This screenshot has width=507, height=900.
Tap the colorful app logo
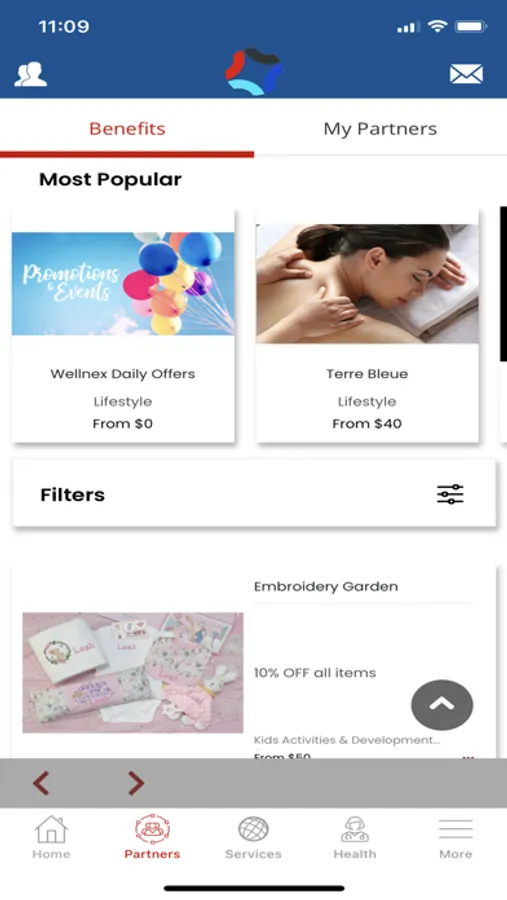254,71
